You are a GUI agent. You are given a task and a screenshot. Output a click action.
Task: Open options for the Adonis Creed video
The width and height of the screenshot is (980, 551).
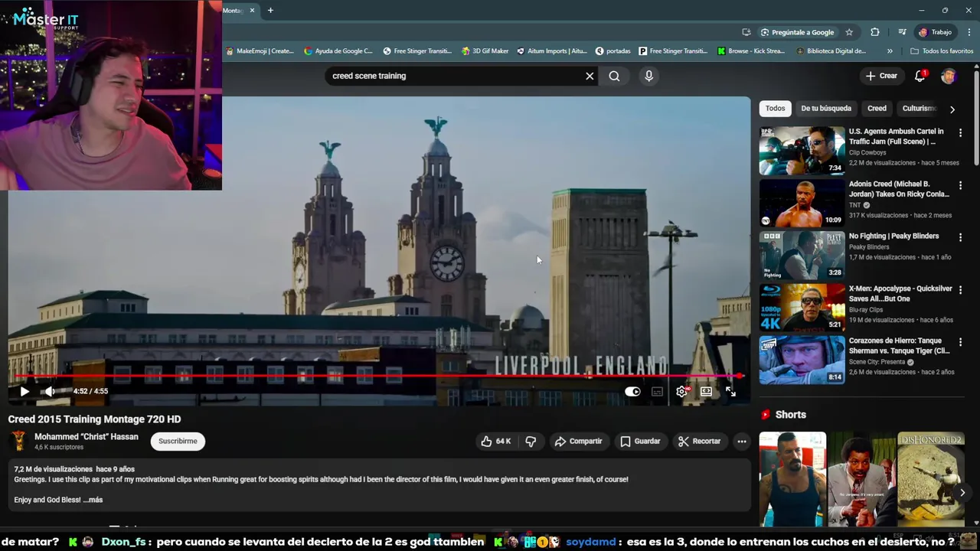coord(960,186)
